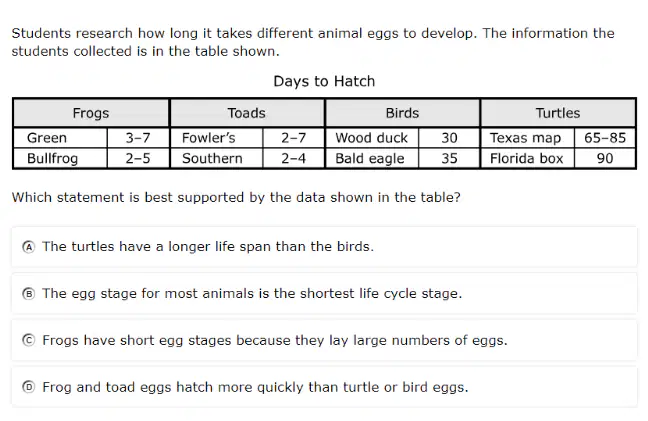This screenshot has height=421, width=648.
Task: Select answer option A radio bubble
Action: (29, 247)
